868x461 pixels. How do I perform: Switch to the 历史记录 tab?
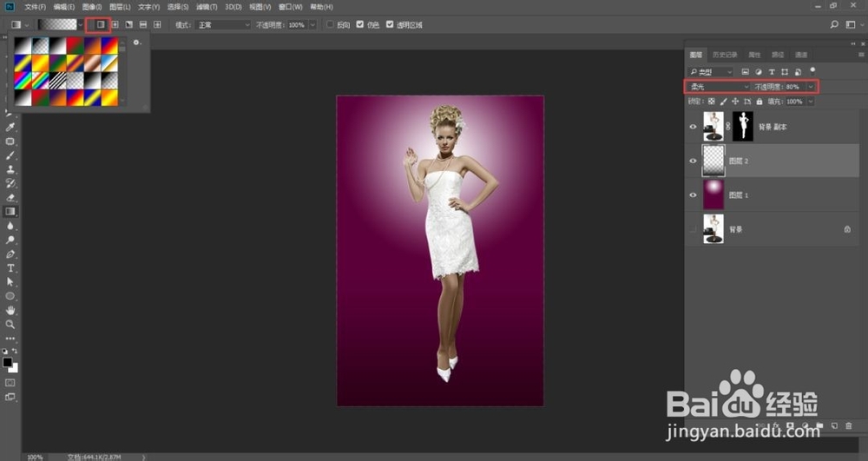725,55
